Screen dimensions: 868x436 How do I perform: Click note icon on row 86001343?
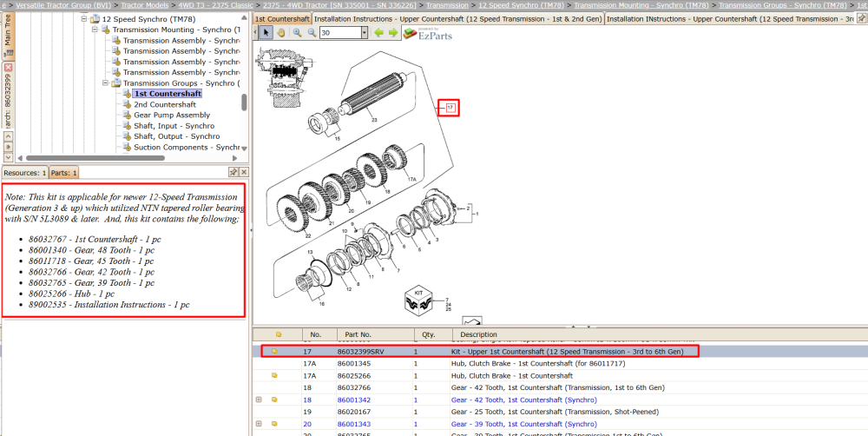(274, 425)
